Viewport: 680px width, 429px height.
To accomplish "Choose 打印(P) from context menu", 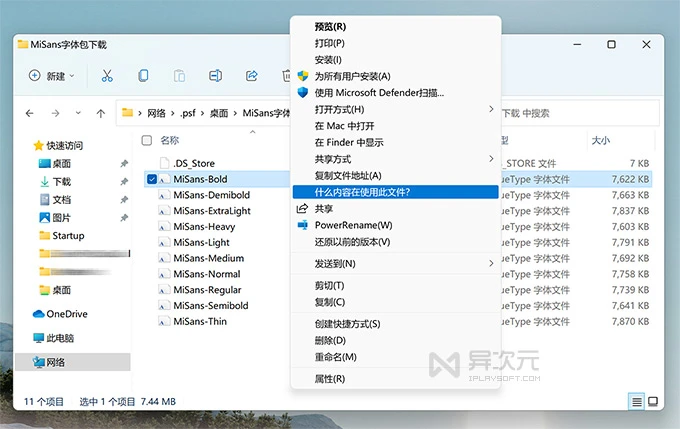I will [x=396, y=43].
